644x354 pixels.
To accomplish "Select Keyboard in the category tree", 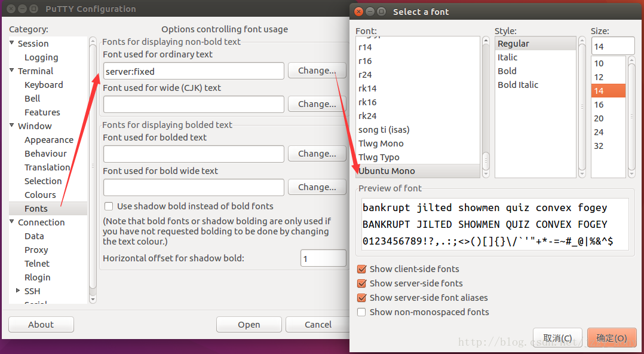I will pyautogui.click(x=44, y=85).
